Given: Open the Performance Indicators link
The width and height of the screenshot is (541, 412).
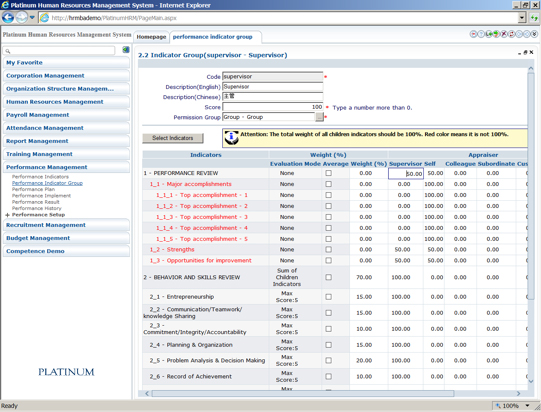Looking at the screenshot, I should [x=40, y=177].
